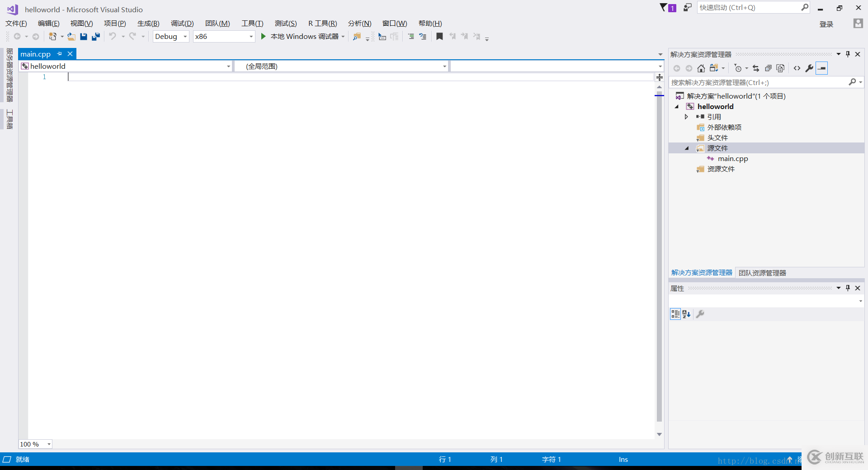
Task: Click the feedback icon beside quick launch
Action: point(688,8)
